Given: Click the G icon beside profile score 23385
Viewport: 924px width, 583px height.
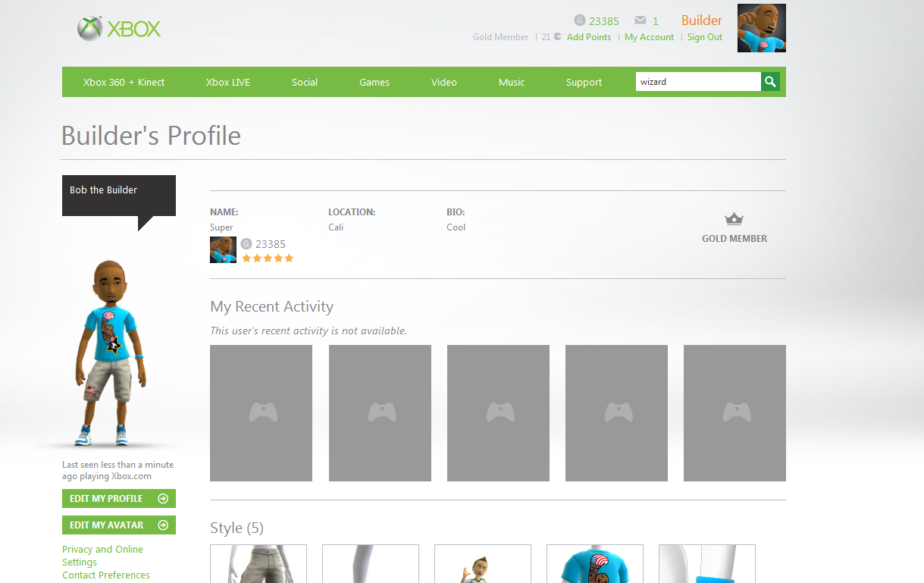Looking at the screenshot, I should coord(246,244).
